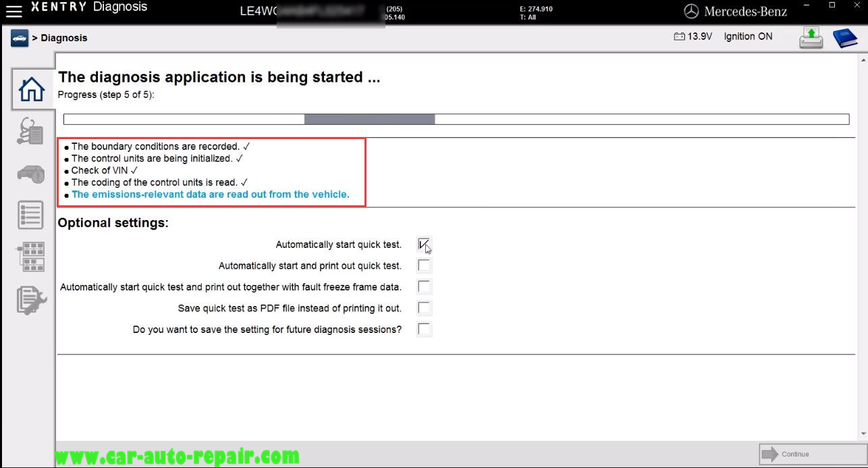The height and width of the screenshot is (468, 868).
Task: Maximize the XENTRY window
Action: tap(832, 5)
